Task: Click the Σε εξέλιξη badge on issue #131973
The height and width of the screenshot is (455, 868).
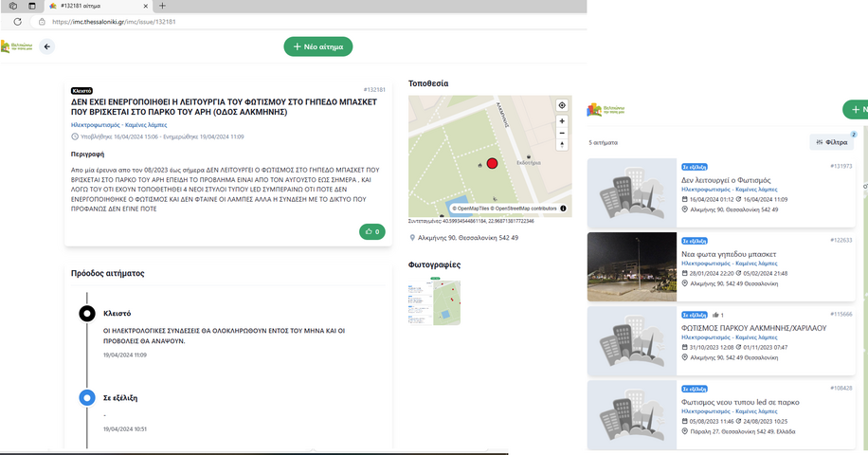Action: [x=695, y=167]
